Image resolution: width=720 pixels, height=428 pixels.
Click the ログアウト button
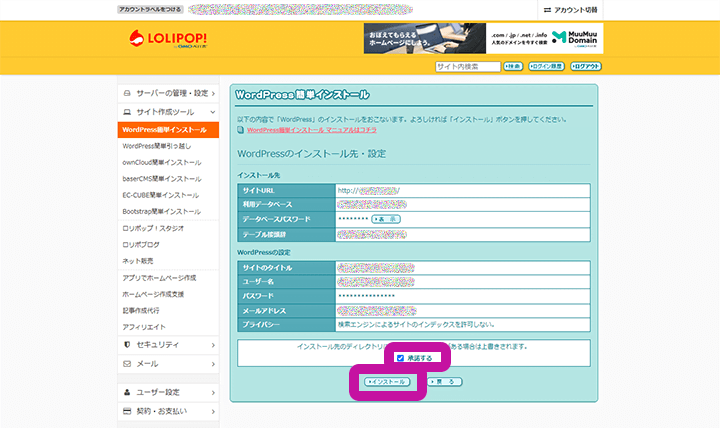click(x=586, y=67)
